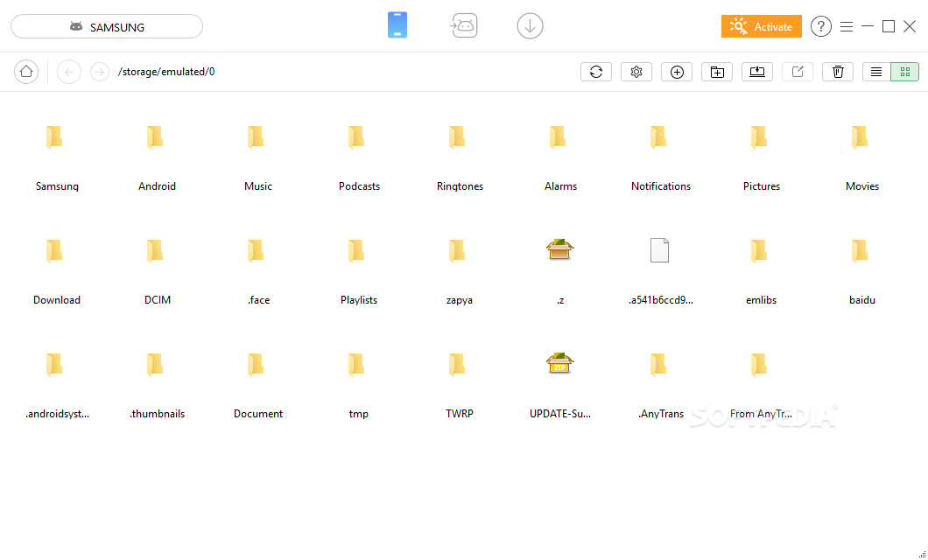Select the Playlists folder
This screenshot has height=560, width=928.
coord(359,271)
